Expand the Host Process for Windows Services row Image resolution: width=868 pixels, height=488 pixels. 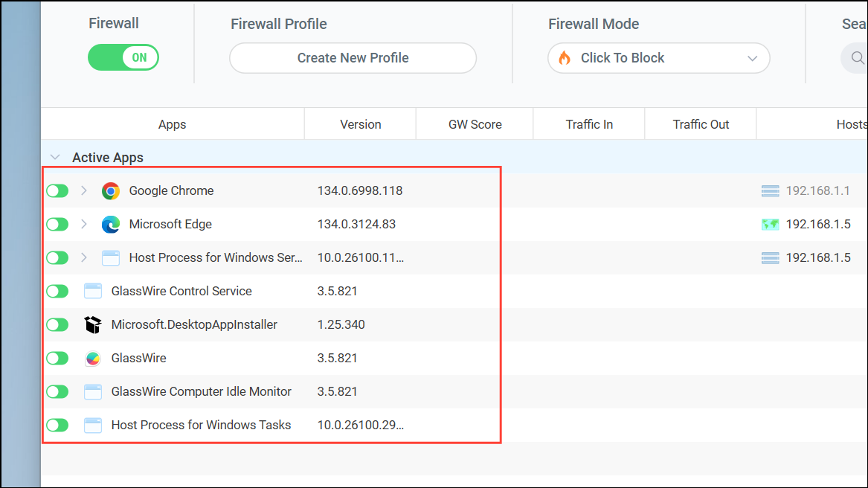pyautogui.click(x=83, y=257)
